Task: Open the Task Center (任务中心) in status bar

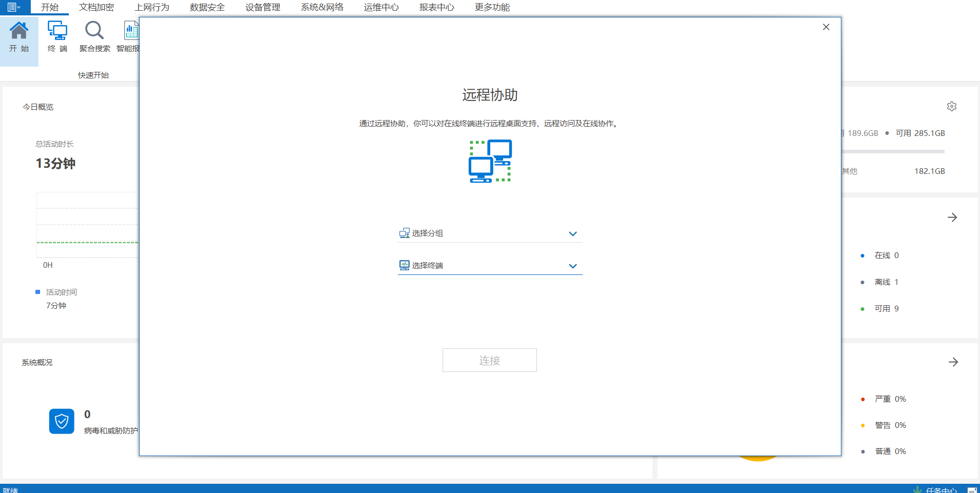Action: tap(940, 490)
